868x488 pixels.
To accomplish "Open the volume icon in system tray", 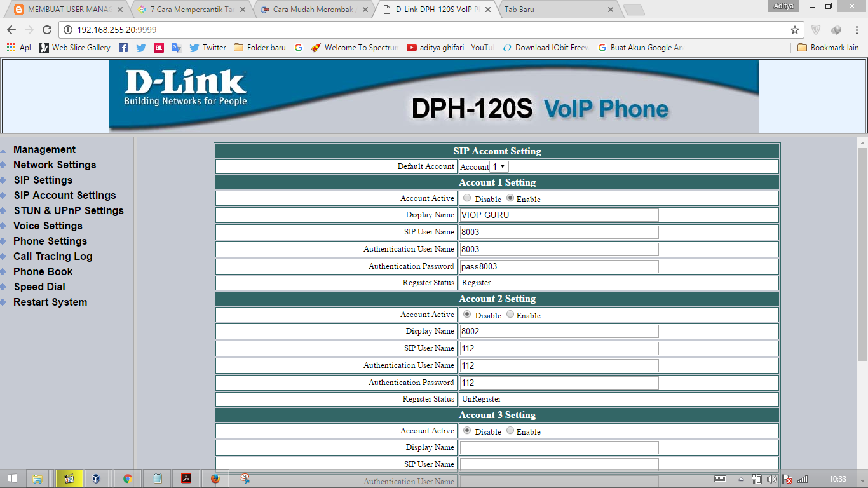I will pos(772,478).
